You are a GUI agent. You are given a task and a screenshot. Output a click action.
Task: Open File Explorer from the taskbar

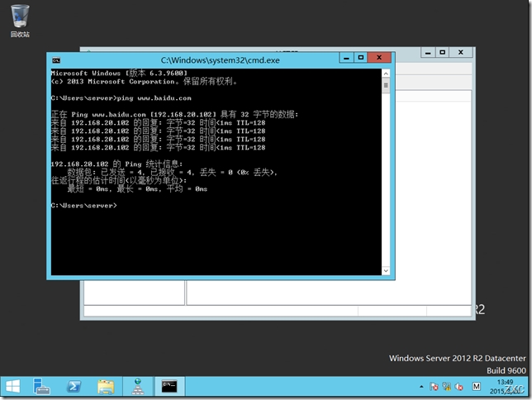click(x=106, y=386)
